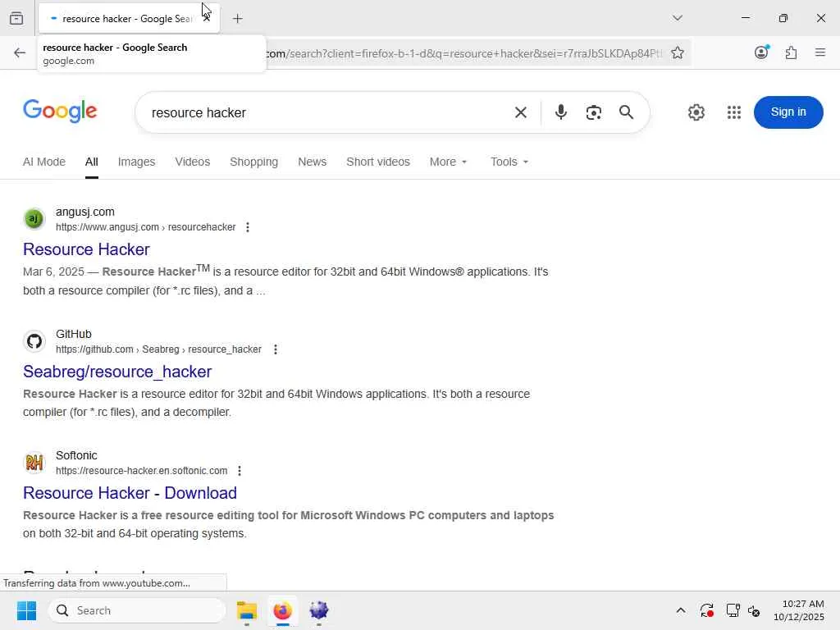Click the softonic.com URL text
This screenshot has width=840, height=630.
click(141, 471)
